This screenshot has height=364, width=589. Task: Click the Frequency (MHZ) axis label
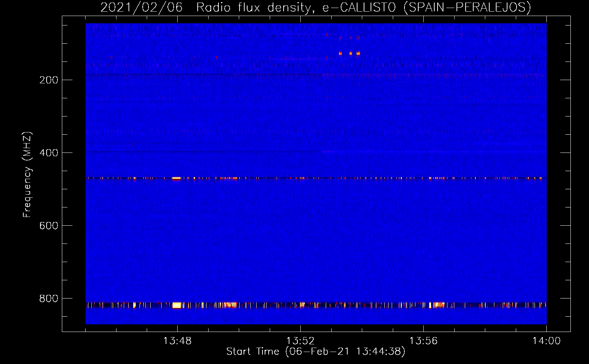click(27, 175)
